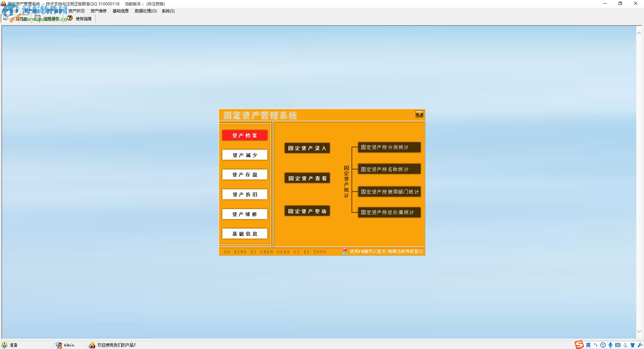This screenshot has width=644, height=349.
Task: Open the 系统(S) menu
Action: point(168,11)
